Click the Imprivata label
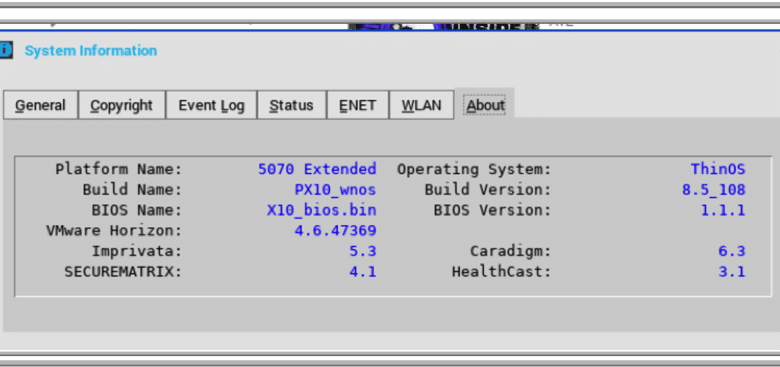The height and width of the screenshot is (367, 780). (137, 251)
